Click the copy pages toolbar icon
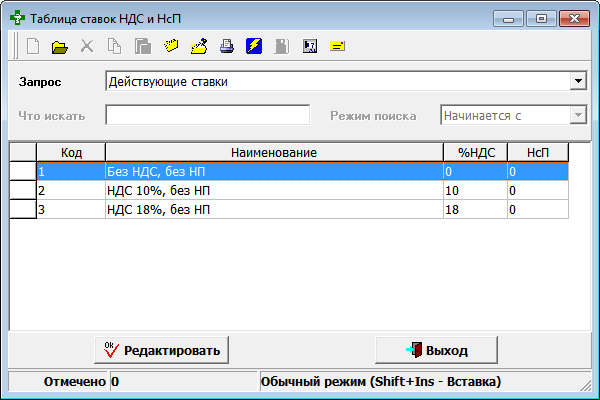The width and height of the screenshot is (600, 400). 114,46
